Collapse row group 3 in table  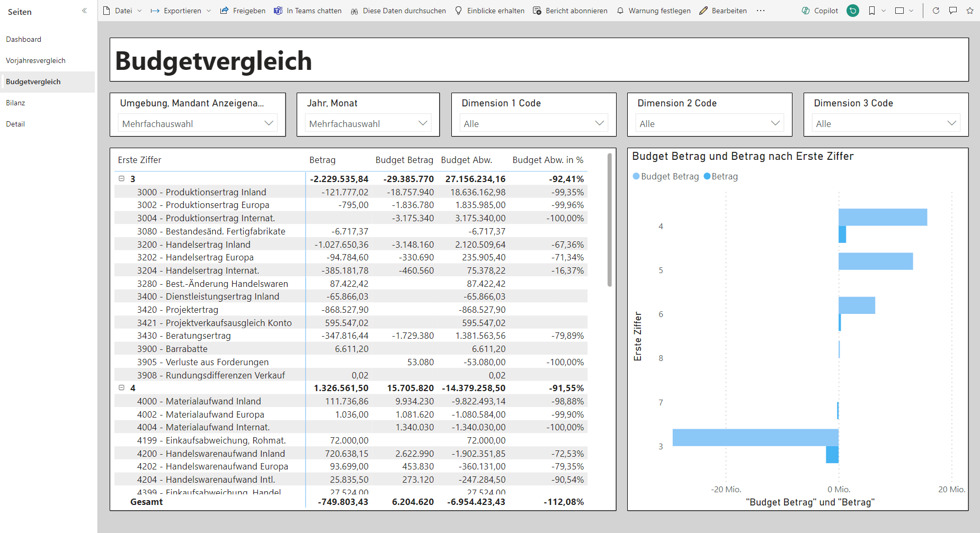click(121, 179)
